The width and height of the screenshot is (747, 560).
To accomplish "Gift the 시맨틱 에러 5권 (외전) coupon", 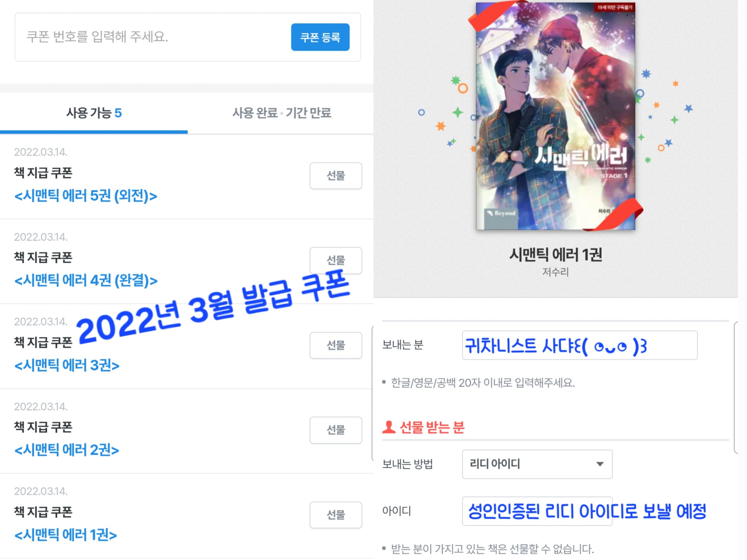I will pyautogui.click(x=336, y=176).
